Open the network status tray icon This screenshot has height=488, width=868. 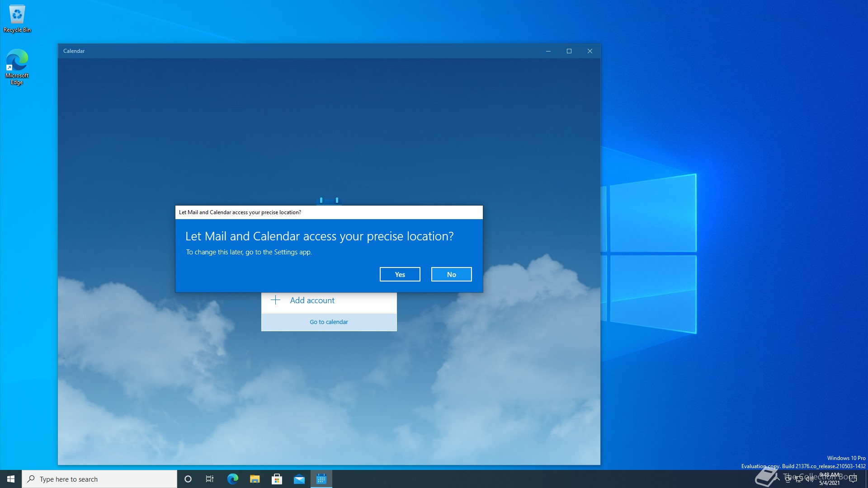click(799, 479)
